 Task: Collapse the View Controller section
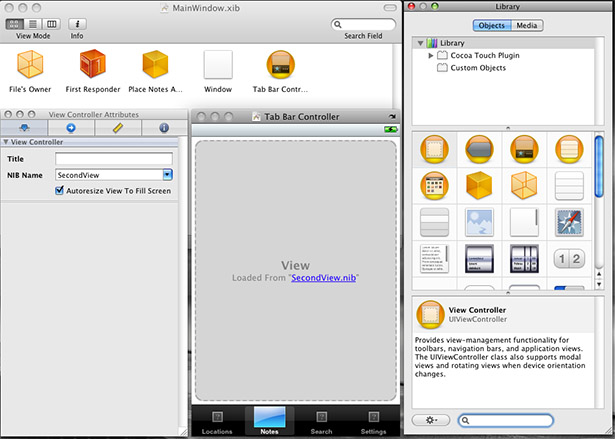pyautogui.click(x=6, y=142)
